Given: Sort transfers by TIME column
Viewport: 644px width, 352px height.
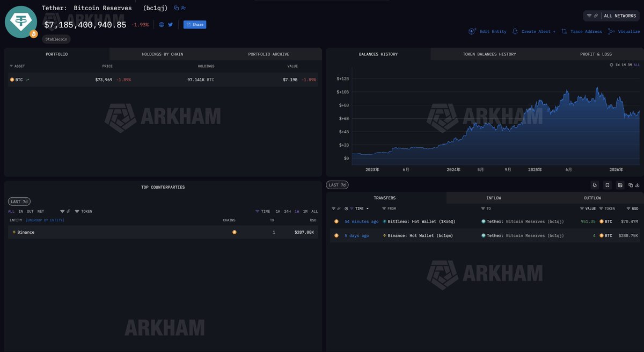Looking at the screenshot, I should (359, 209).
